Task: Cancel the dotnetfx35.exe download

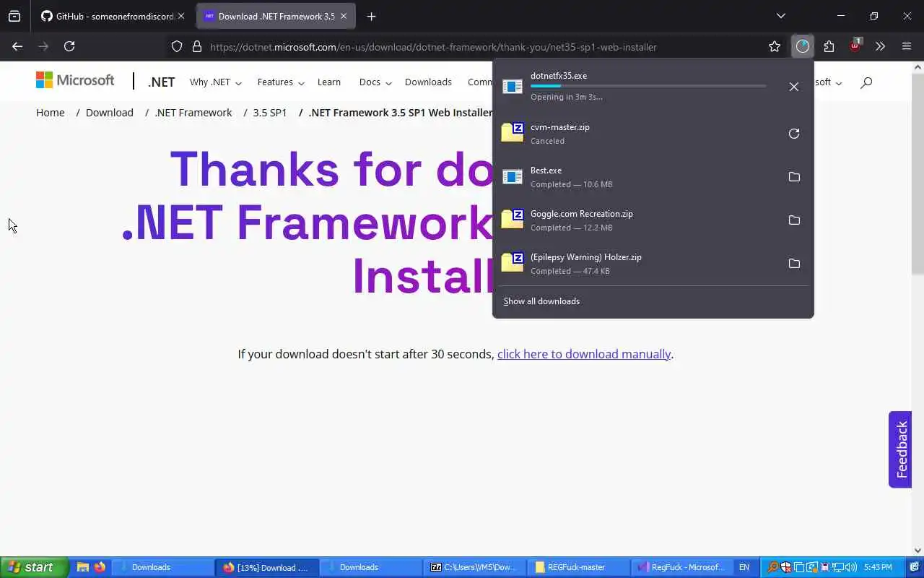Action: (x=793, y=87)
